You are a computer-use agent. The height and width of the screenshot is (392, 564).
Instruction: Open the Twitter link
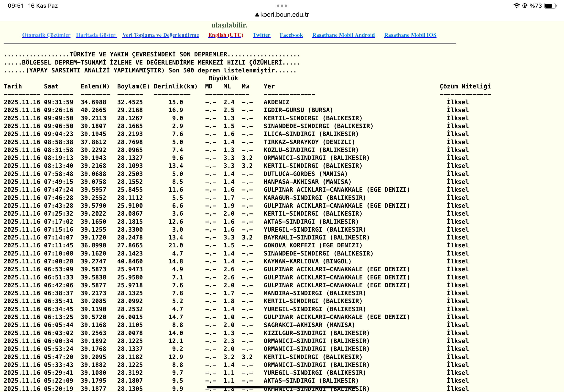click(x=261, y=35)
